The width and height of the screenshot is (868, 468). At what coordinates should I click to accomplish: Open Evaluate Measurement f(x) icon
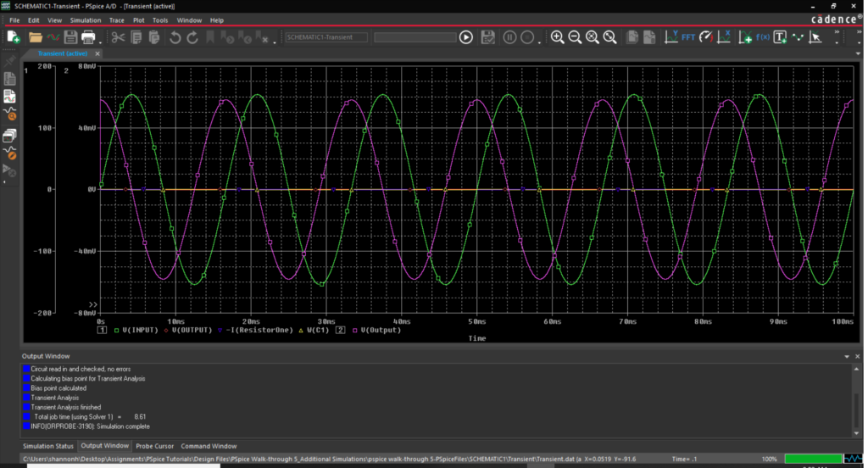763,37
